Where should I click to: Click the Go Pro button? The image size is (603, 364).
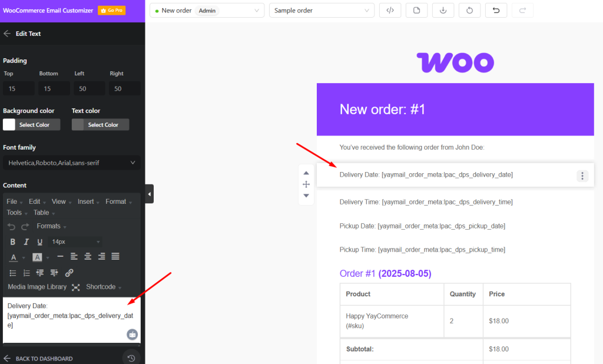(111, 11)
